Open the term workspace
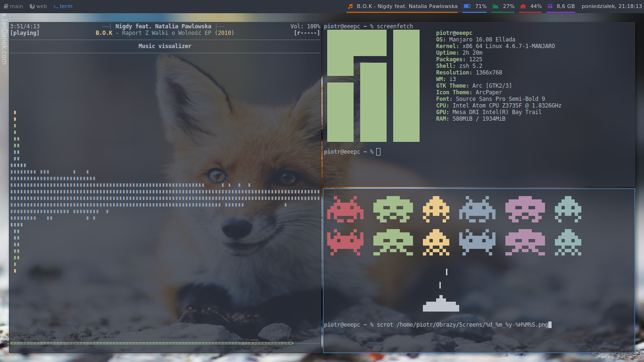 [x=63, y=6]
